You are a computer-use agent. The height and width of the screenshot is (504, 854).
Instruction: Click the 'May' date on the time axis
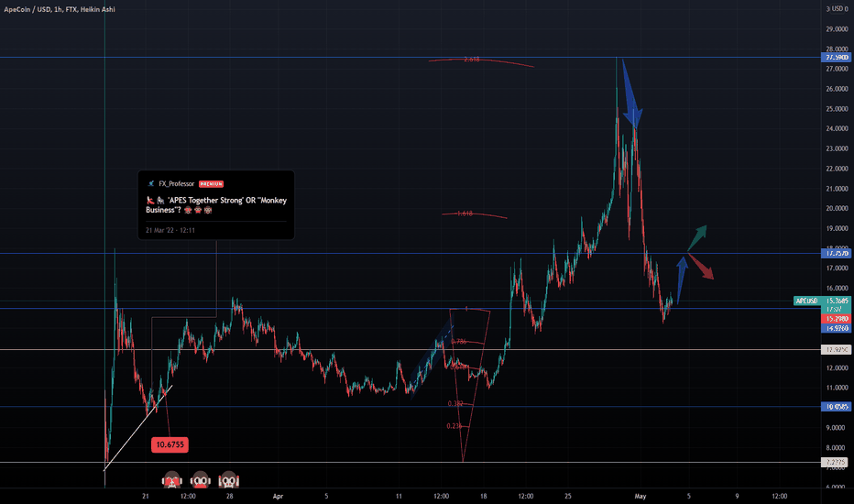click(x=640, y=497)
